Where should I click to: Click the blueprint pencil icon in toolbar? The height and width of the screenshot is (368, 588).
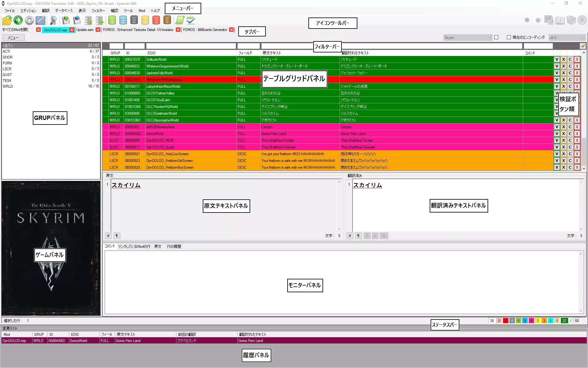point(40,20)
